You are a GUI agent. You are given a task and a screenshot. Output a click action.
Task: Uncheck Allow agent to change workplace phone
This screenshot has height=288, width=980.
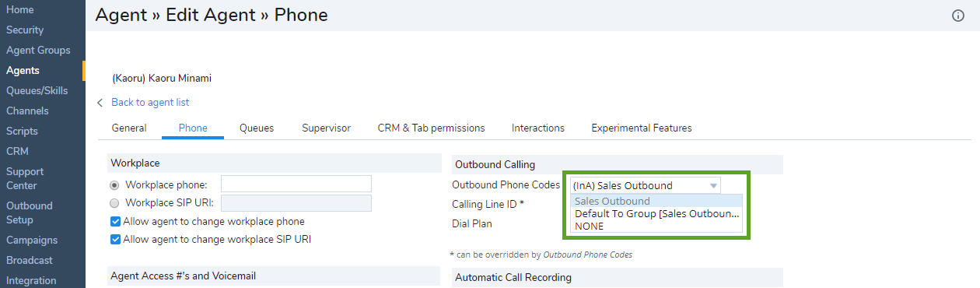pos(115,221)
